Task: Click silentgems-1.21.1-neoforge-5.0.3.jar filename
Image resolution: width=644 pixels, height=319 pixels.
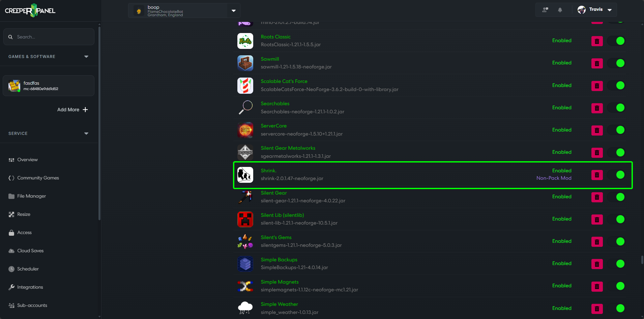Action: point(301,245)
